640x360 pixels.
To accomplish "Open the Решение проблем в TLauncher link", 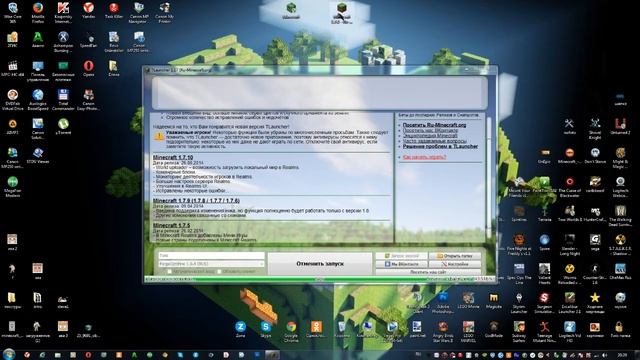I will 440,146.
